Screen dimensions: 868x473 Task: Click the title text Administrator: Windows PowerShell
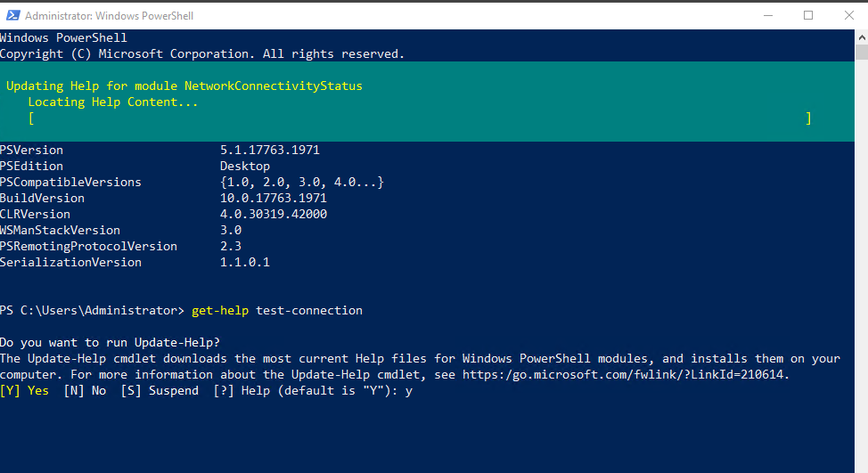pos(109,16)
